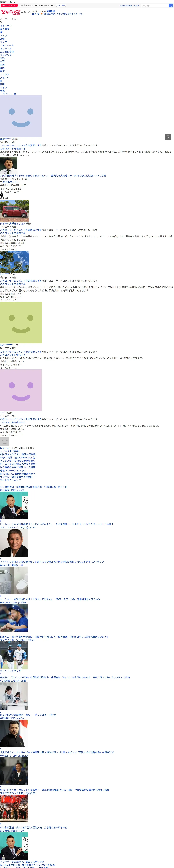Image resolution: width=174 pixels, height=868 pixels.
Task: Click the scroll-to-top arrow button
Action: 168,137
